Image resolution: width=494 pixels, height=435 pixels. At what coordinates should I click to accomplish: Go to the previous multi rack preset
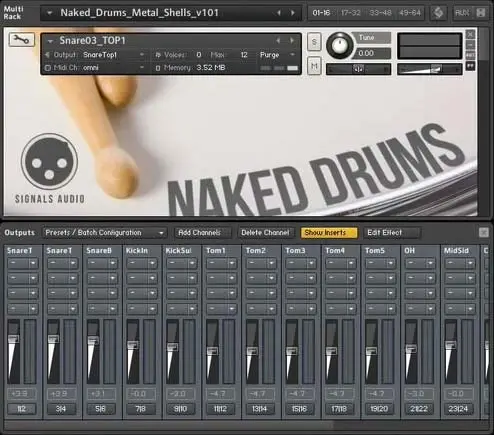pos(279,13)
